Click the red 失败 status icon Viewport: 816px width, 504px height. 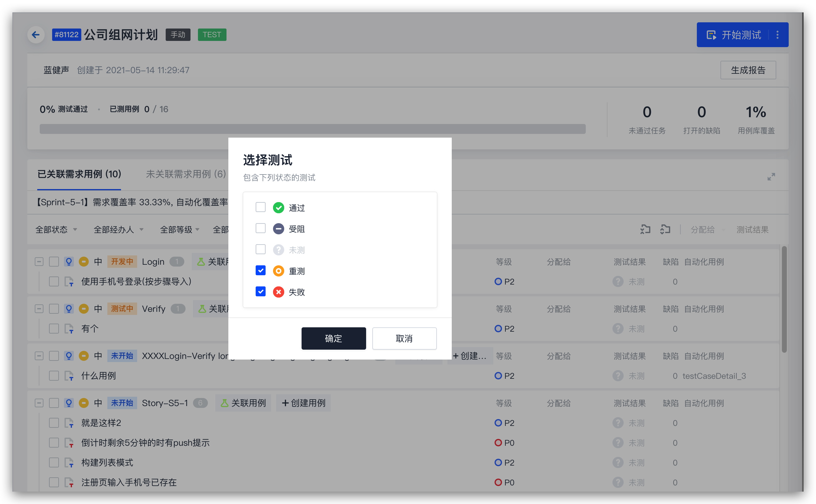click(x=279, y=292)
